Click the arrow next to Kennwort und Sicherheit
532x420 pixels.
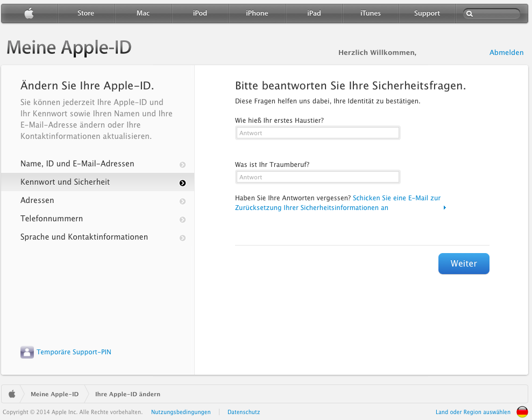point(182,183)
